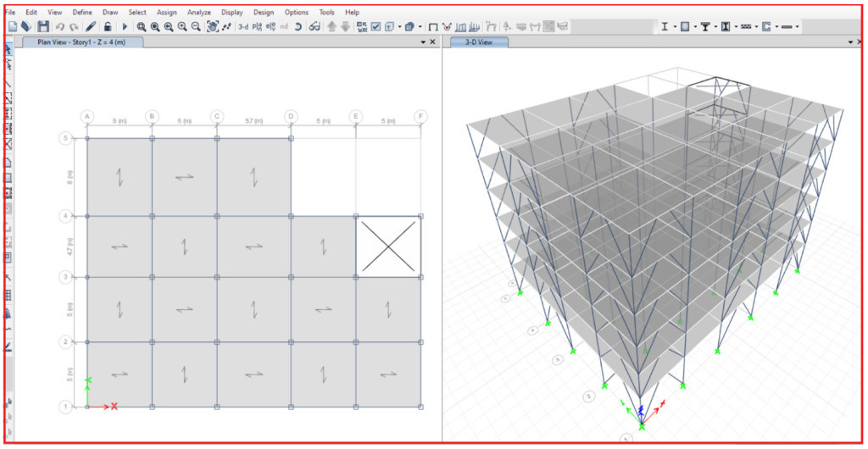Click the rotate 3D view icon
The height and width of the screenshot is (449, 868).
point(298,26)
